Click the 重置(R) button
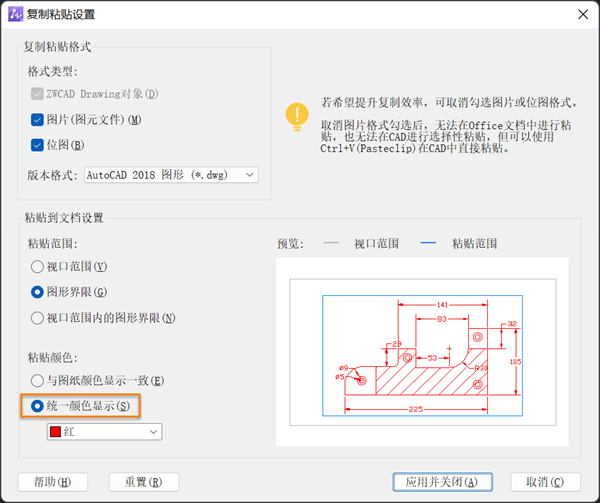This screenshot has height=503, width=600. coord(144,482)
